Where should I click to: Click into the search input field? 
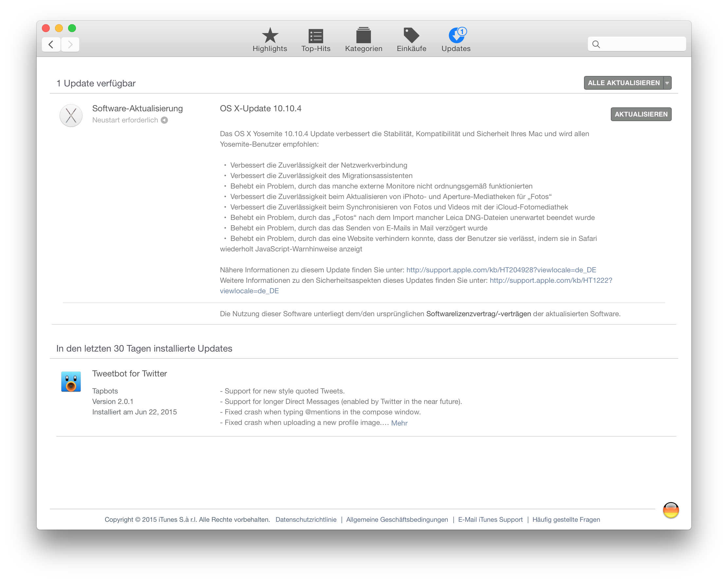pos(637,44)
